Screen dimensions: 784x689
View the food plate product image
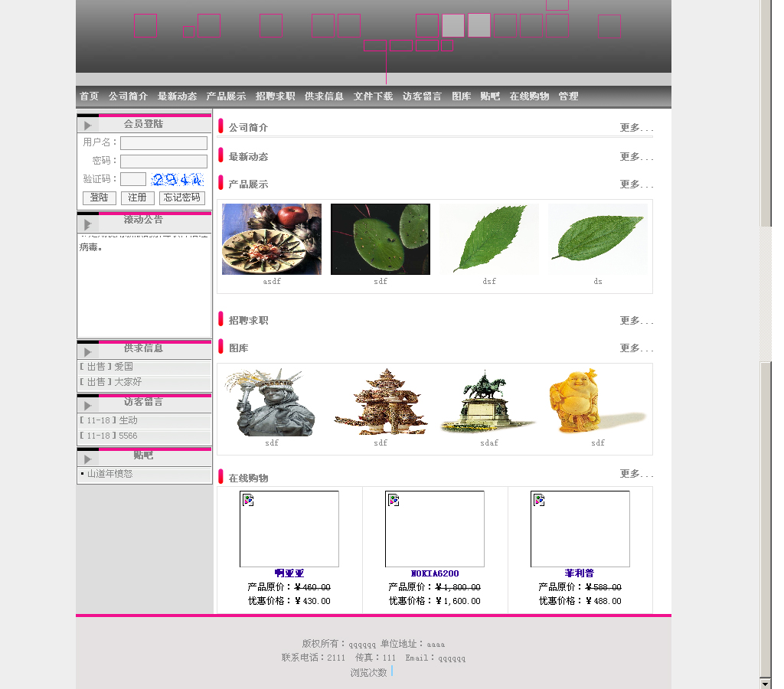click(272, 239)
